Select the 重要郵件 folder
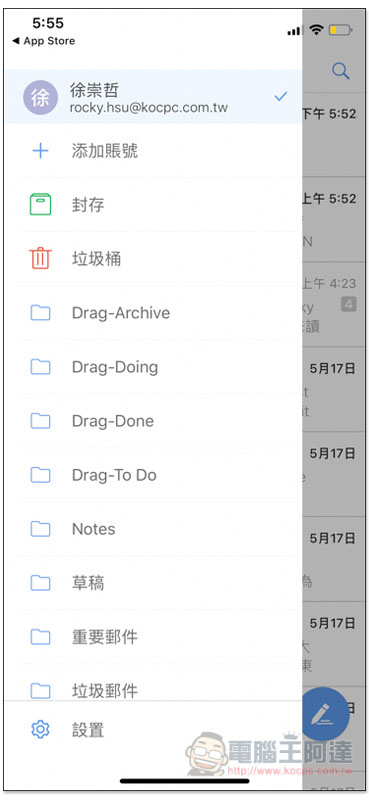 pyautogui.click(x=153, y=637)
